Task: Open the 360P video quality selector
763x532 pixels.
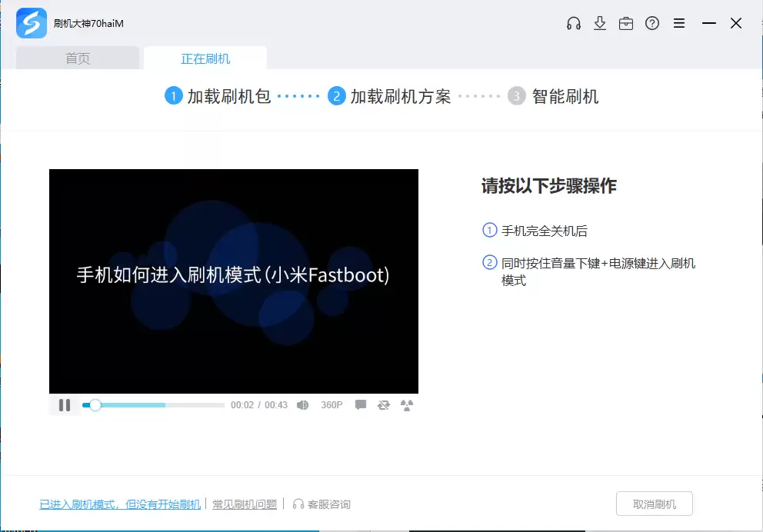Action: (x=332, y=404)
